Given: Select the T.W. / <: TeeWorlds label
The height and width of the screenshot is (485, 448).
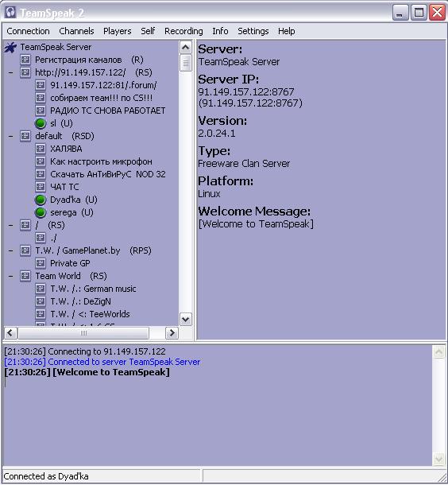Looking at the screenshot, I should tap(90, 314).
